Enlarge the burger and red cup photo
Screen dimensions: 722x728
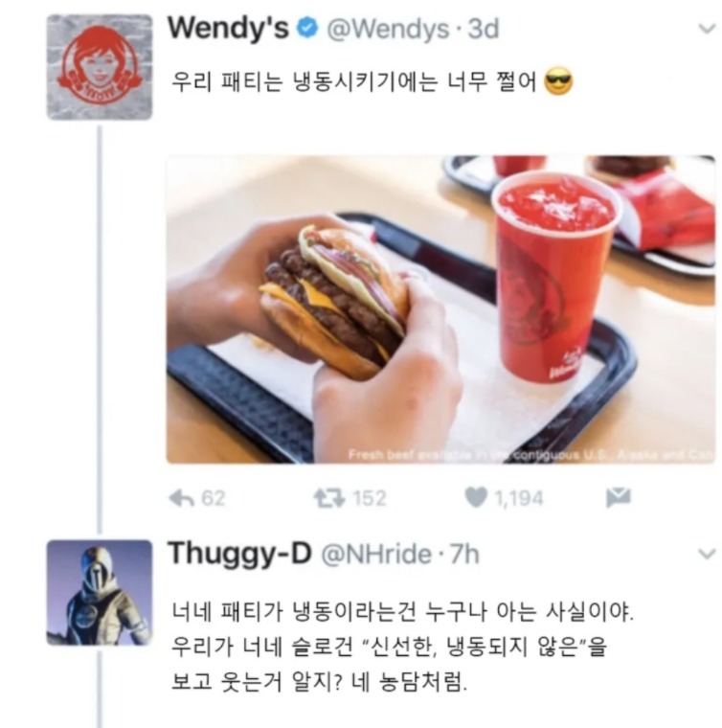[440, 309]
